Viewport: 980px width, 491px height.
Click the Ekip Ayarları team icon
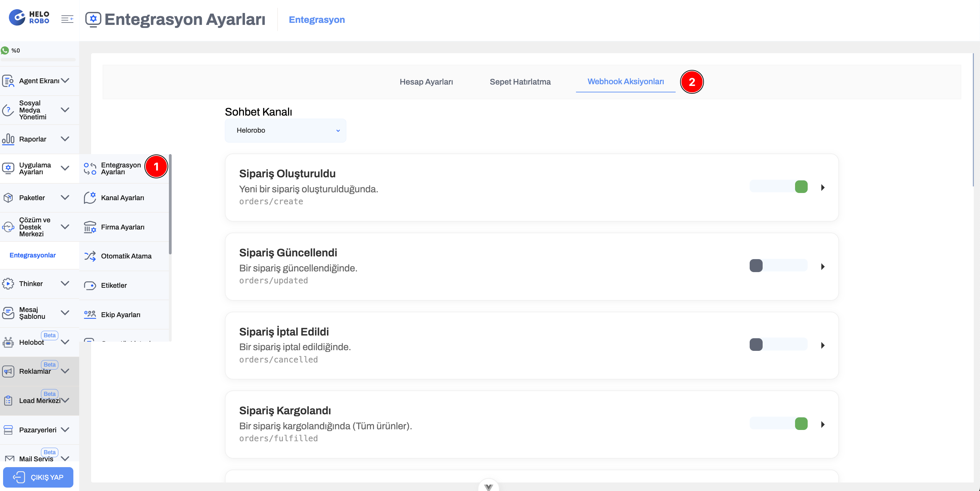click(x=90, y=315)
